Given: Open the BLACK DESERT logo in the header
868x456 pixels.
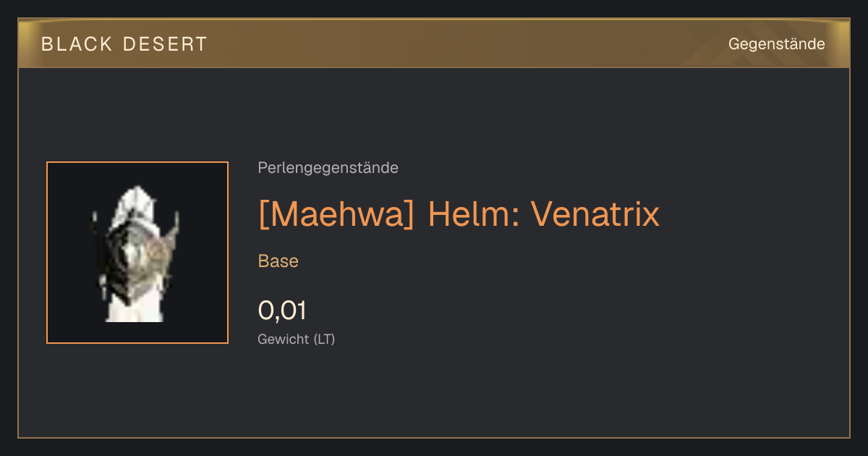Looking at the screenshot, I should pyautogui.click(x=124, y=44).
